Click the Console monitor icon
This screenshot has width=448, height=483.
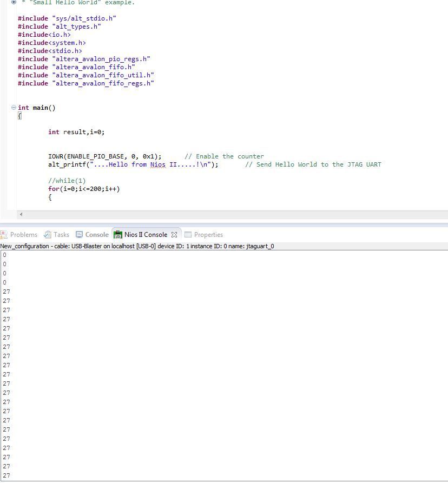[x=79, y=235]
